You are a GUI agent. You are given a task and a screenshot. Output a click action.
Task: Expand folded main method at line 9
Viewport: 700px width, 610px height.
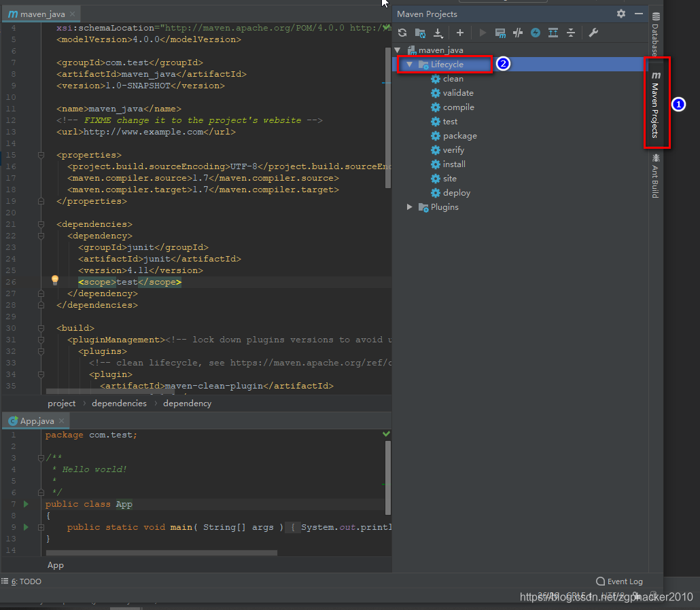pos(41,527)
